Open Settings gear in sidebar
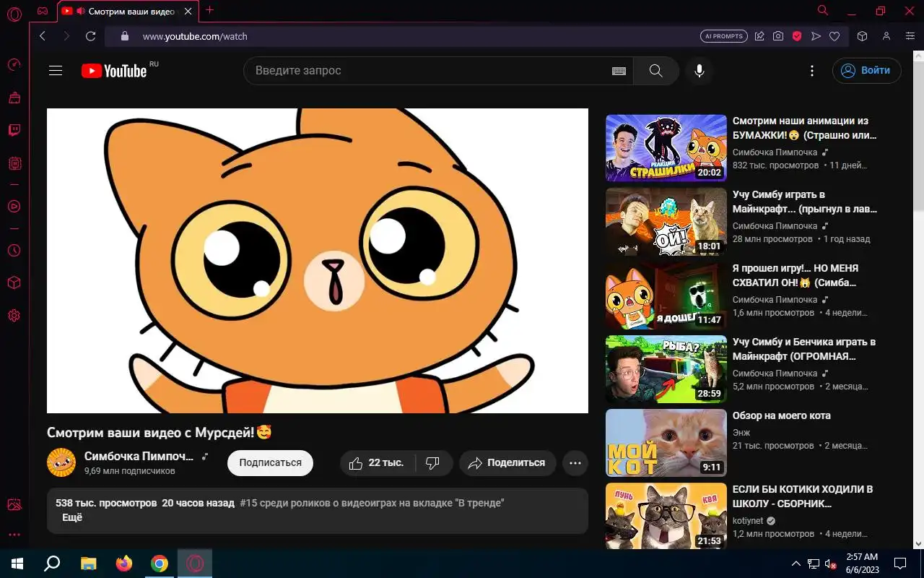924x578 pixels. click(x=14, y=316)
